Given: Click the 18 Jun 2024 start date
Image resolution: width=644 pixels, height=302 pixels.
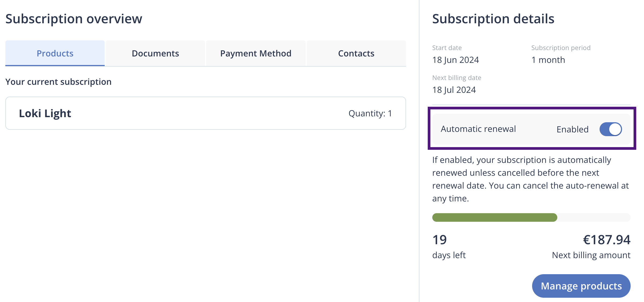Looking at the screenshot, I should click(455, 60).
